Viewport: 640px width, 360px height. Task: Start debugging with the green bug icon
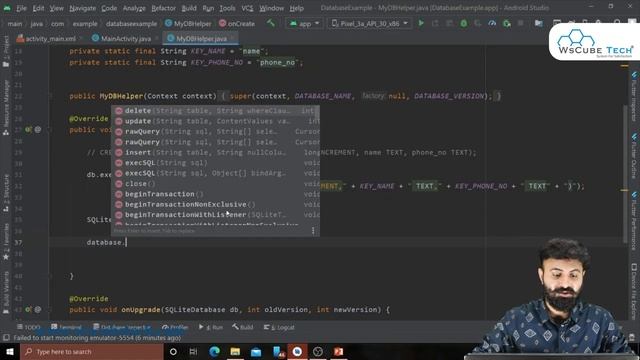[x=464, y=23]
